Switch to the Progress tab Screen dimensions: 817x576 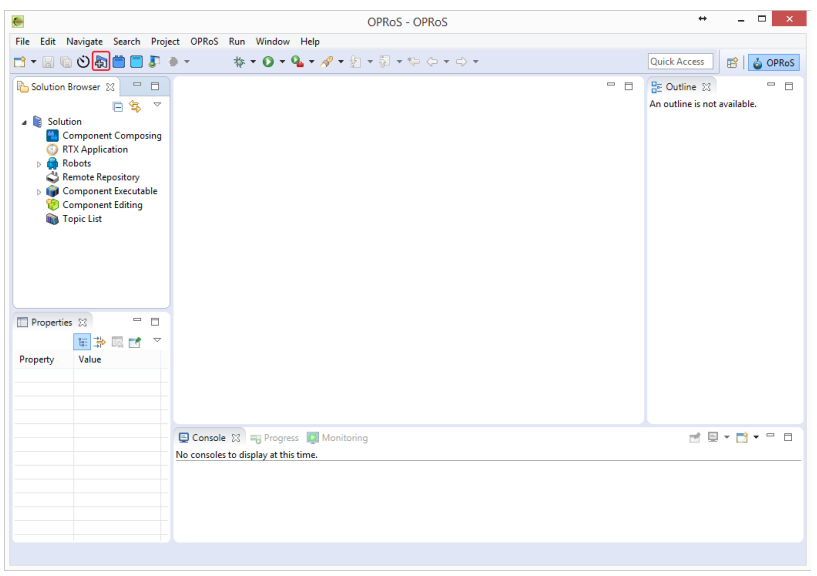pos(275,438)
